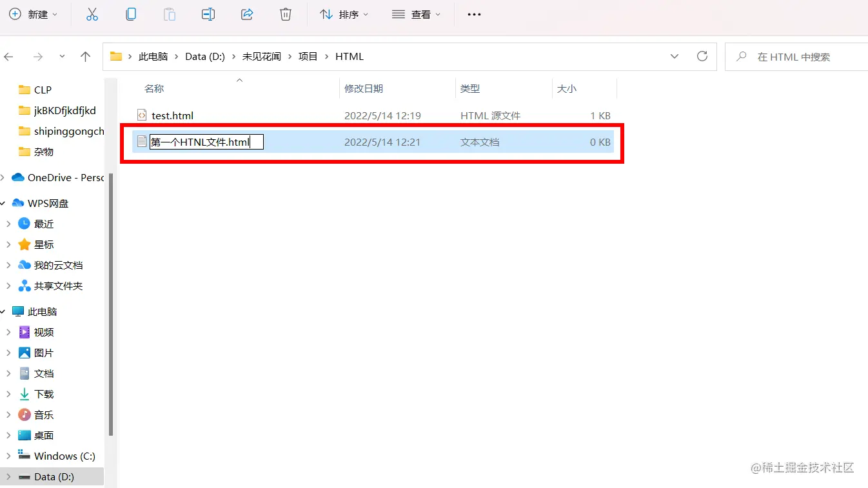Sort by the 大小 column header
Image resolution: width=868 pixels, height=488 pixels.
pos(567,88)
